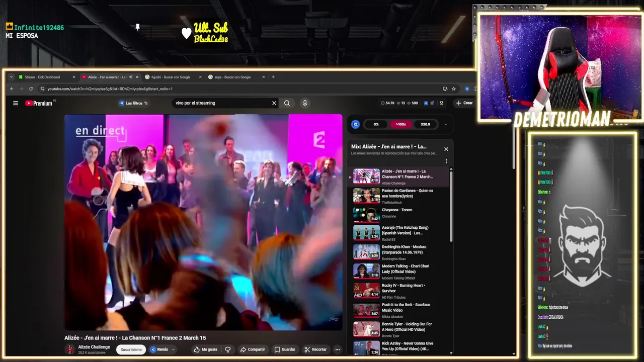The height and width of the screenshot is (362, 644).
Task: Click the 590 stat in header
Action: 413,103
